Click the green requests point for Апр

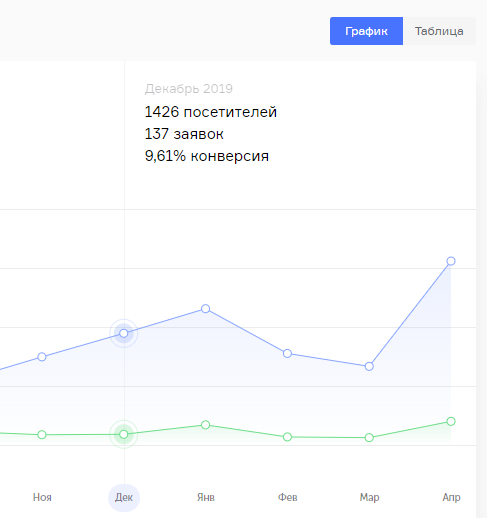(x=451, y=421)
